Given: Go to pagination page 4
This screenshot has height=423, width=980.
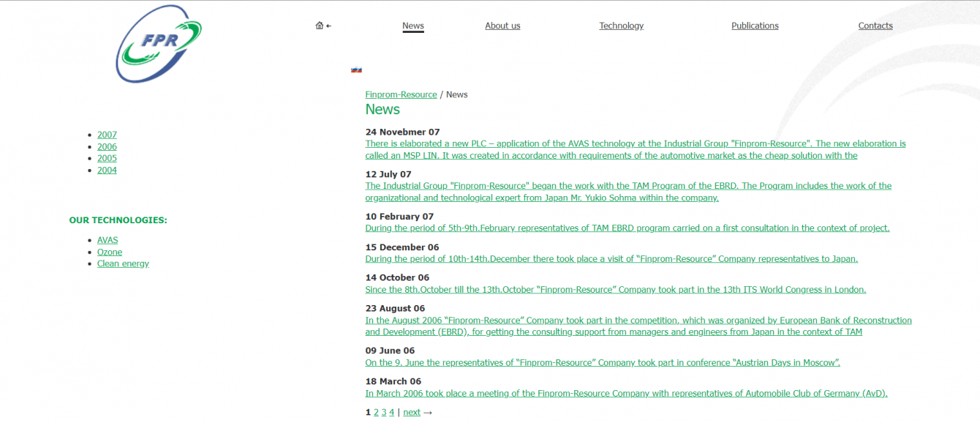Looking at the screenshot, I should coord(392,413).
